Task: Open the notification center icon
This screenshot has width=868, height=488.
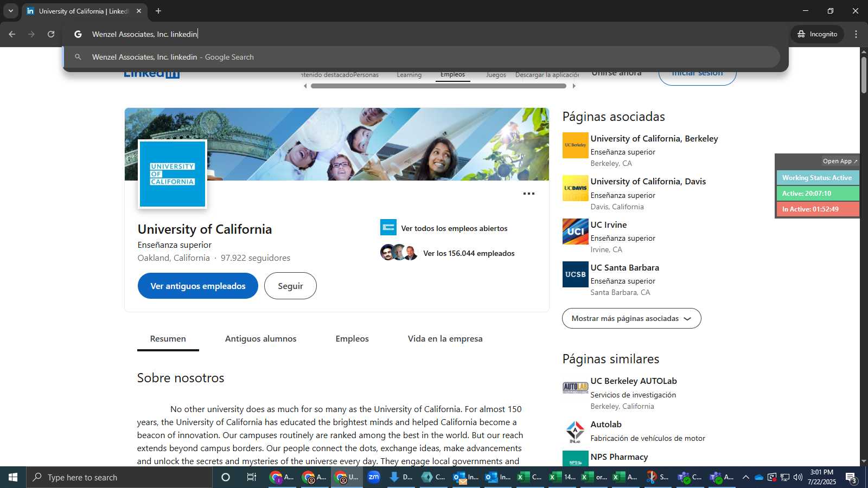Action: (x=851, y=478)
